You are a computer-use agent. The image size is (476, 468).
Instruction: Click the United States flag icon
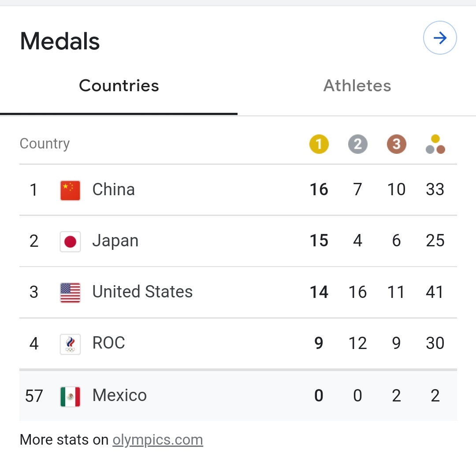pos(70,293)
